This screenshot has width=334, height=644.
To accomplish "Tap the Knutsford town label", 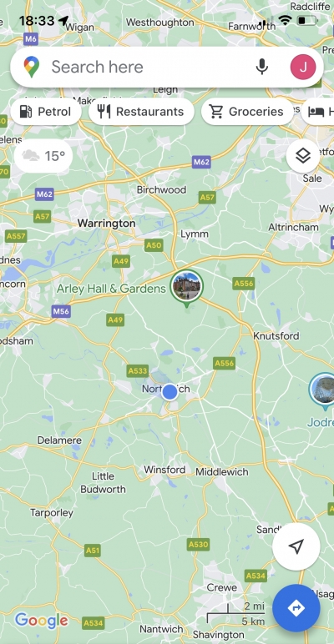I will coord(276,336).
